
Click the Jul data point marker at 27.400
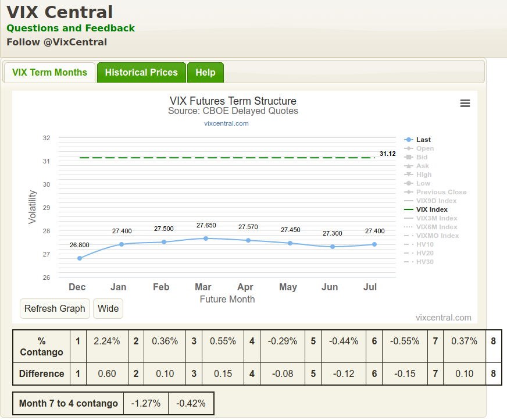pyautogui.click(x=374, y=244)
